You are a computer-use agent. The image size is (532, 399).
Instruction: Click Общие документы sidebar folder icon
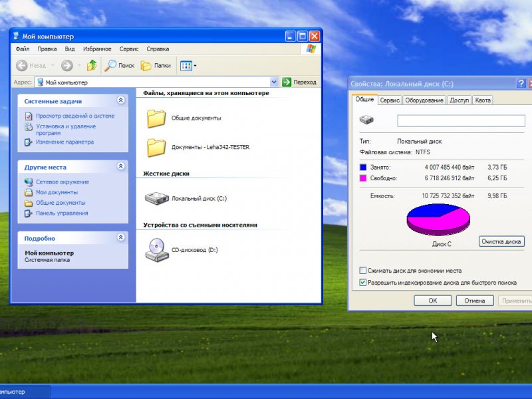click(x=29, y=203)
